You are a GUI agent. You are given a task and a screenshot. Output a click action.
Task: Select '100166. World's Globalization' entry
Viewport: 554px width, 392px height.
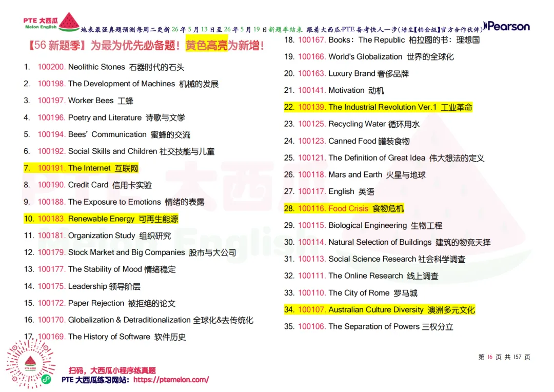[369, 57]
